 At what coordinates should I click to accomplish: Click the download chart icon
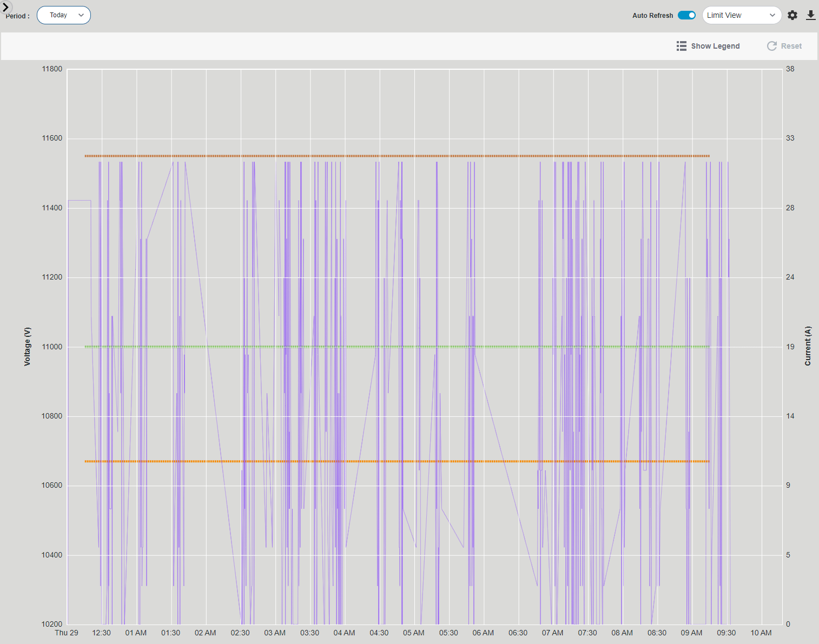coord(811,15)
